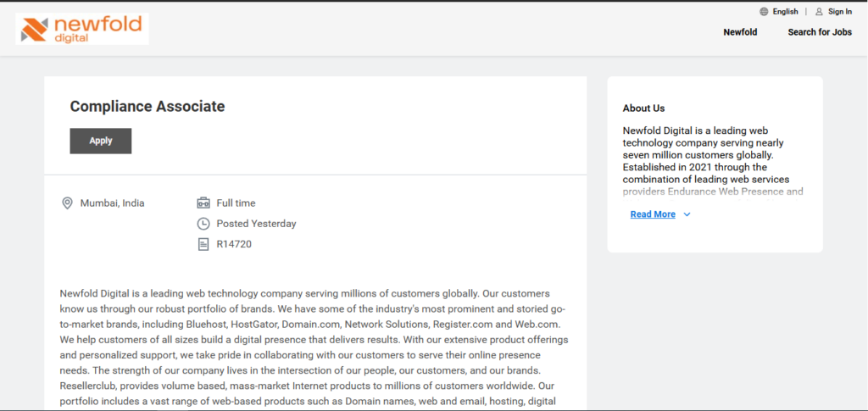Click the globe language icon

[764, 12]
